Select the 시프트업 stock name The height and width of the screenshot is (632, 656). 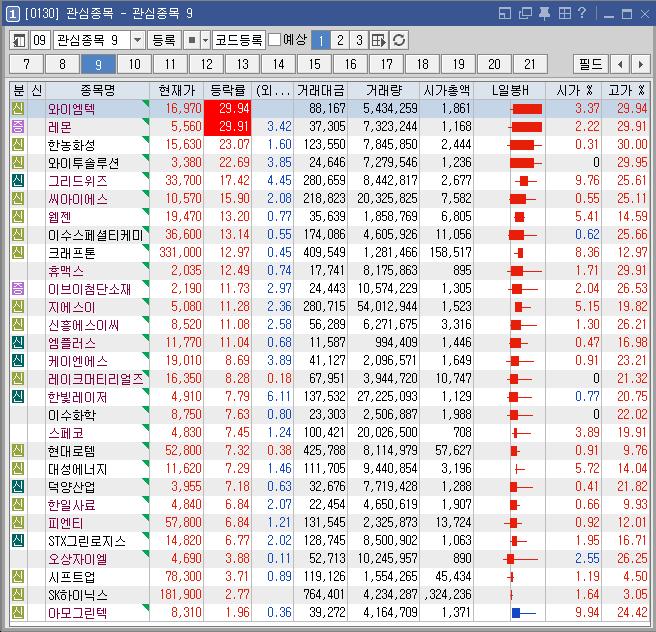tap(72, 577)
